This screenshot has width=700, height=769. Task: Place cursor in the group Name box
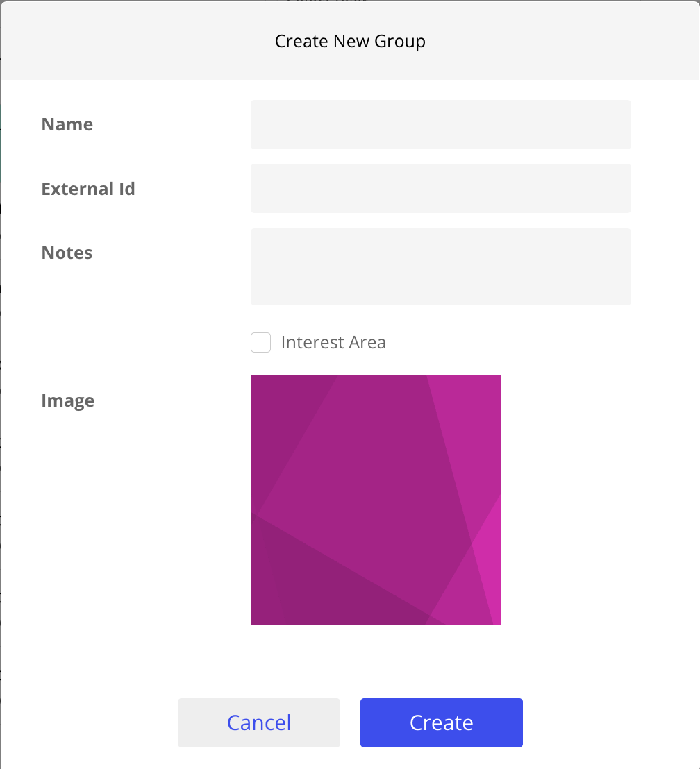click(x=440, y=124)
